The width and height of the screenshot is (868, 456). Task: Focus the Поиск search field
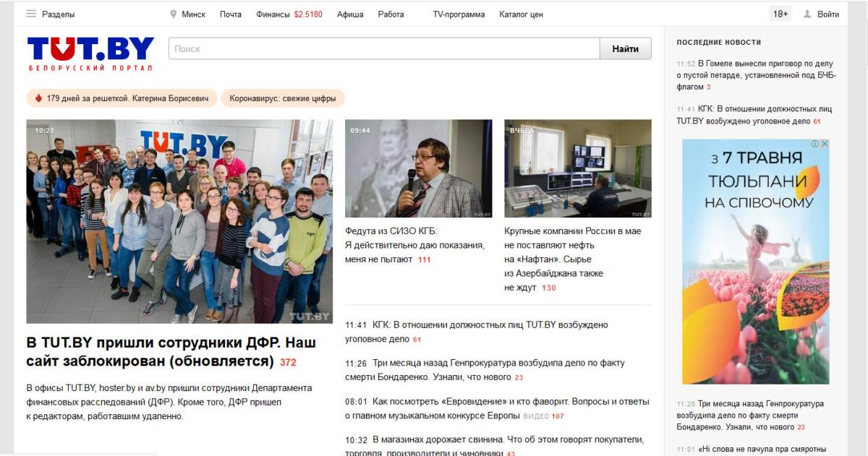[384, 48]
